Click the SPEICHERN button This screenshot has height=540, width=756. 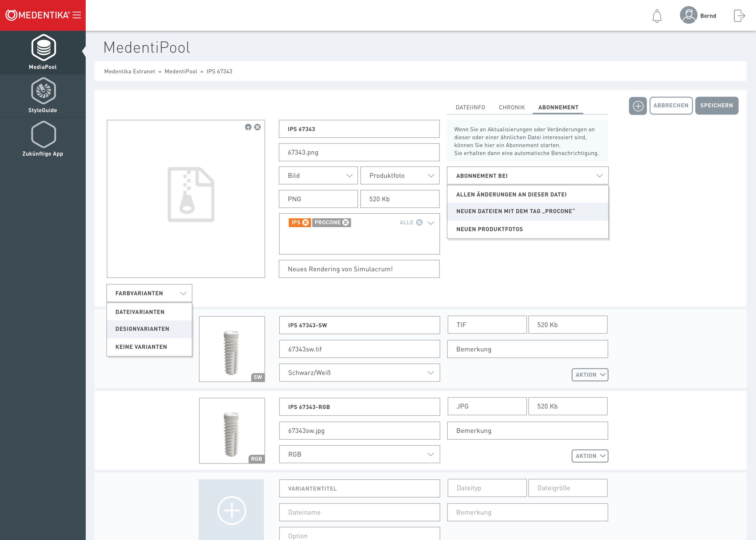pos(716,105)
